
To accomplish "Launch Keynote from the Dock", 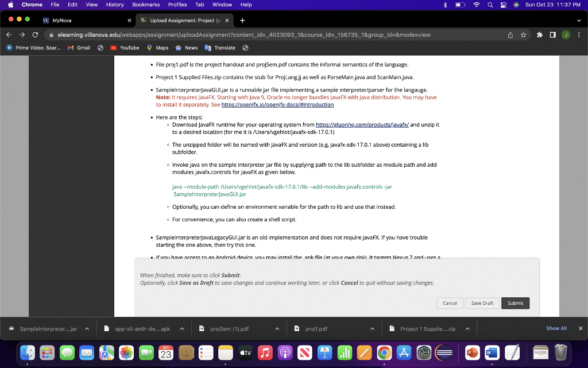I will point(324,352).
